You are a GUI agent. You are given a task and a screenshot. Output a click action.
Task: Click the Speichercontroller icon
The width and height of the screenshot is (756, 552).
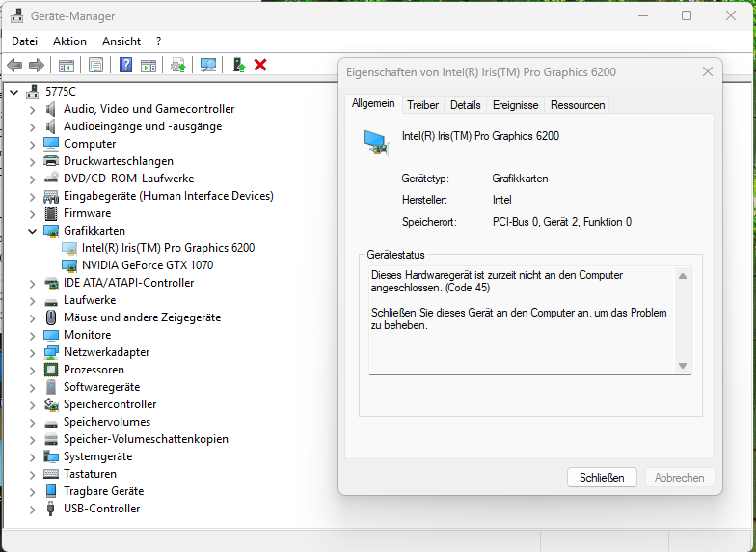[x=50, y=404]
